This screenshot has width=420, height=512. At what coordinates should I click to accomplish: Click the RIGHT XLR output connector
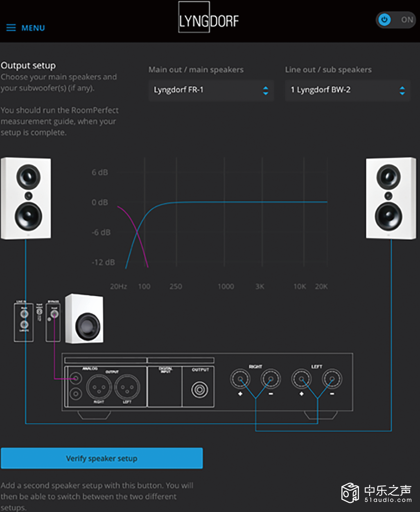point(99,387)
